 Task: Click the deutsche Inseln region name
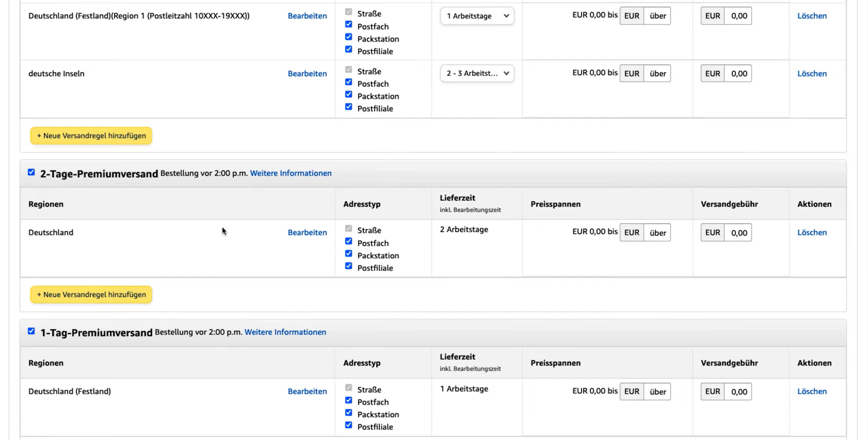[x=56, y=74]
